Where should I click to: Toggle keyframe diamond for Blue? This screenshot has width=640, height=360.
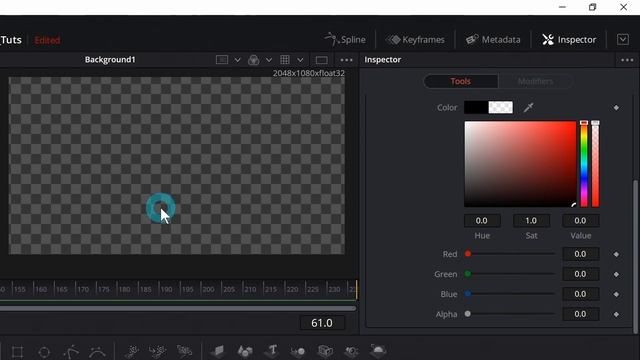(x=616, y=294)
